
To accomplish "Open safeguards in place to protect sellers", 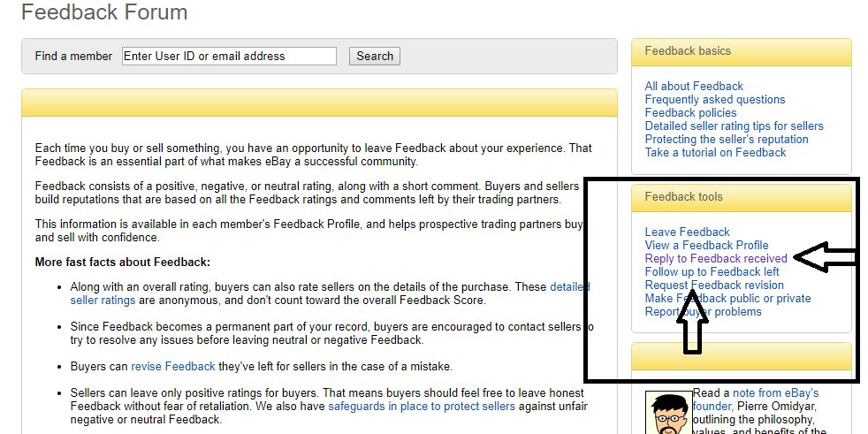I will [421, 407].
